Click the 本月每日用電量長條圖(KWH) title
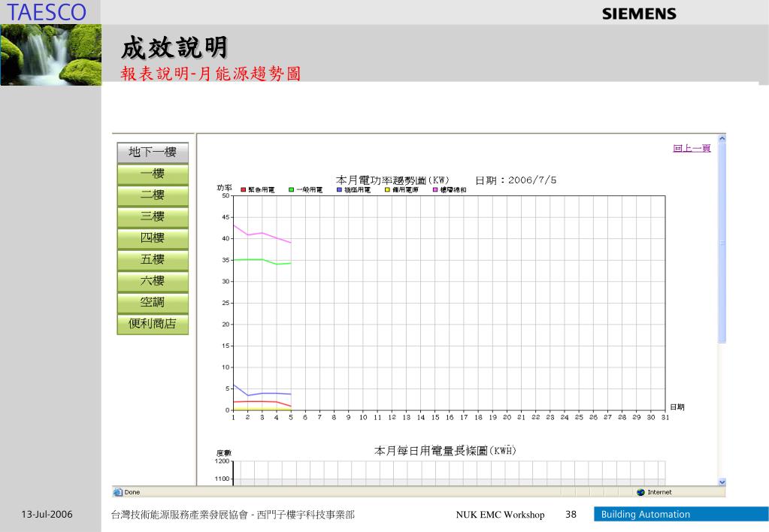 point(445,450)
